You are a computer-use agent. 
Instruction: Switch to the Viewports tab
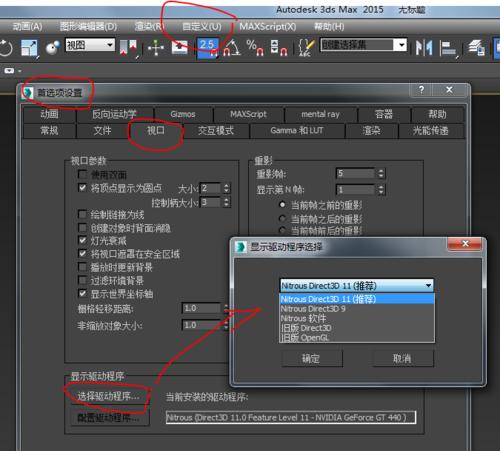tap(156, 131)
